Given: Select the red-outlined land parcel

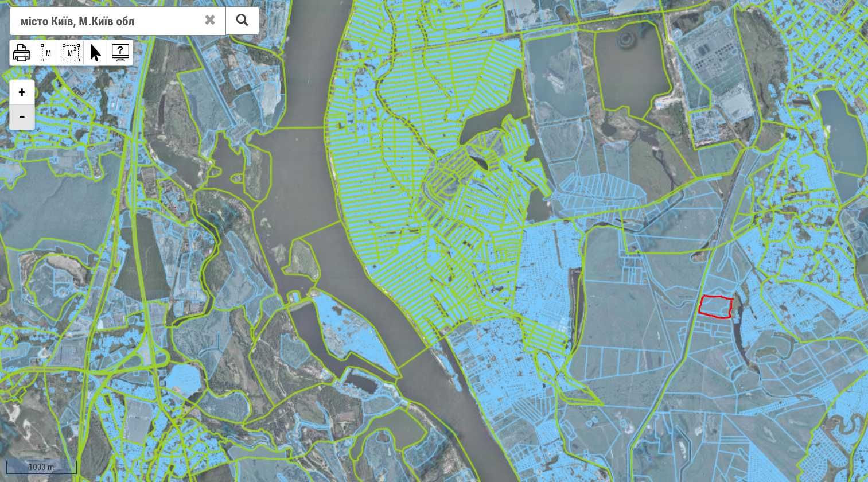Looking at the screenshot, I should tap(715, 306).
